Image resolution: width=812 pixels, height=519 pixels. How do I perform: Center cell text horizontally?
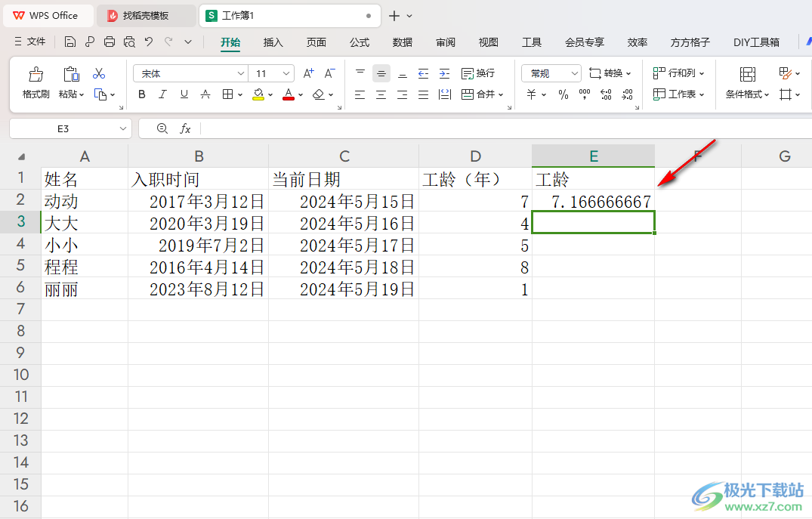[x=381, y=94]
